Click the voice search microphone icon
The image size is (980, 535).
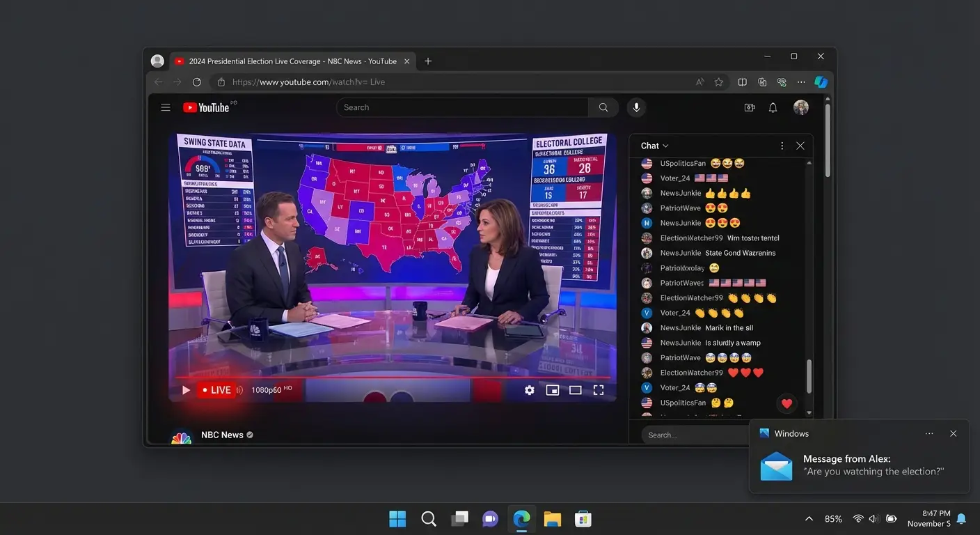[635, 107]
